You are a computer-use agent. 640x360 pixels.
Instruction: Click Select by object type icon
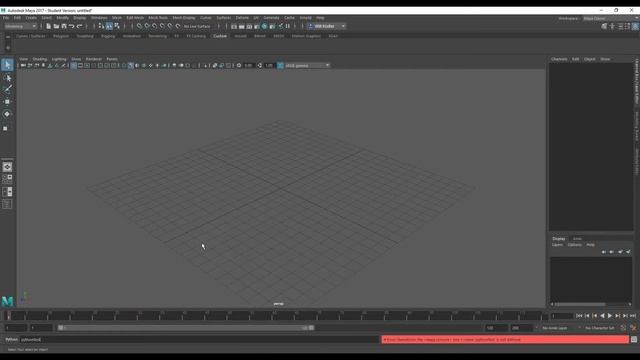109,26
